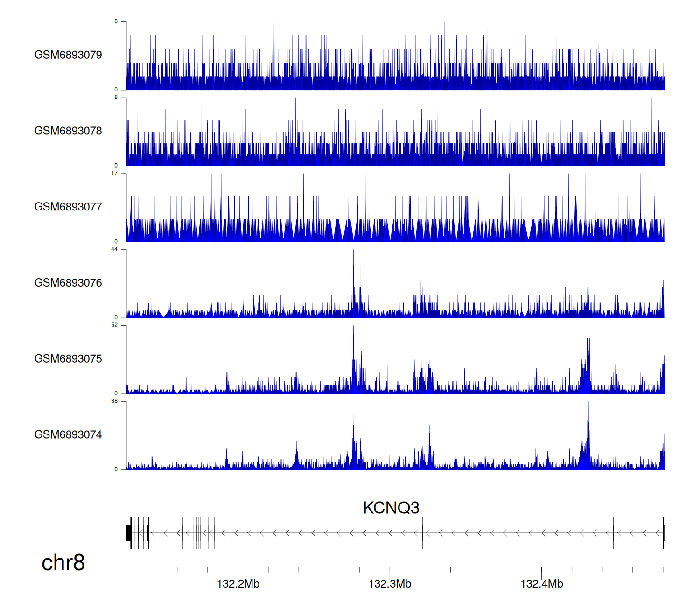This screenshot has height=616, width=700.
Task: Click the GSM6893079 track label
Action: click(x=68, y=55)
